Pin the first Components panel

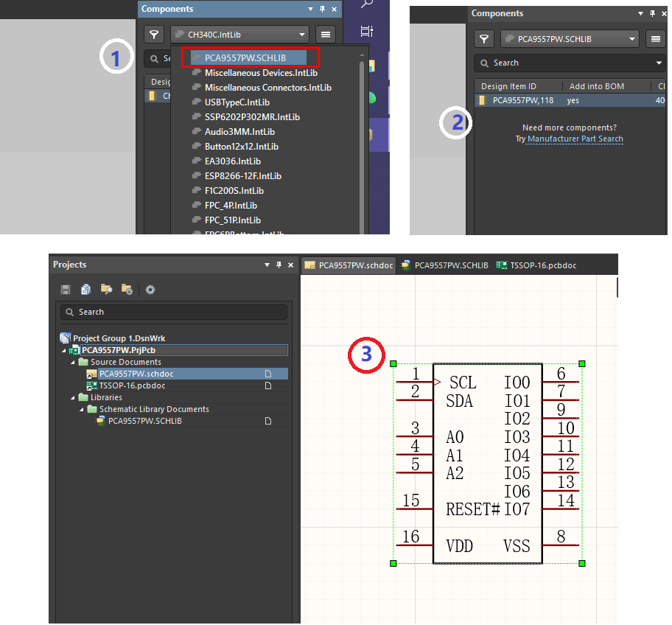click(322, 9)
